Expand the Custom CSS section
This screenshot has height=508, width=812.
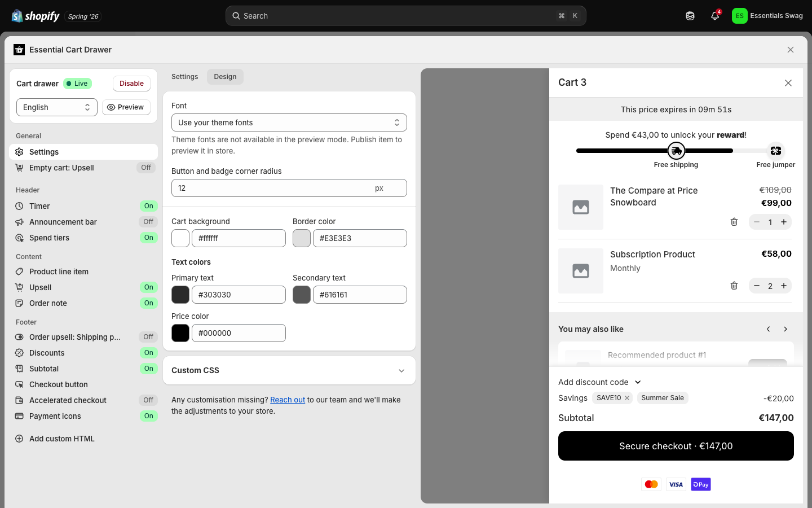[289, 370]
